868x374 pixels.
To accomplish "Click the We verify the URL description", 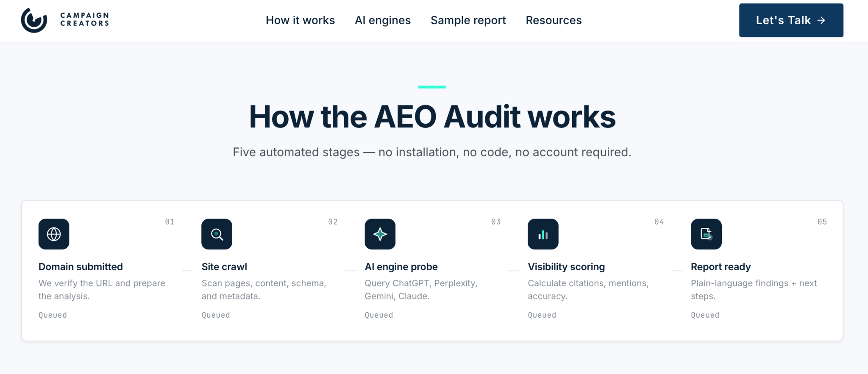I will coord(102,290).
